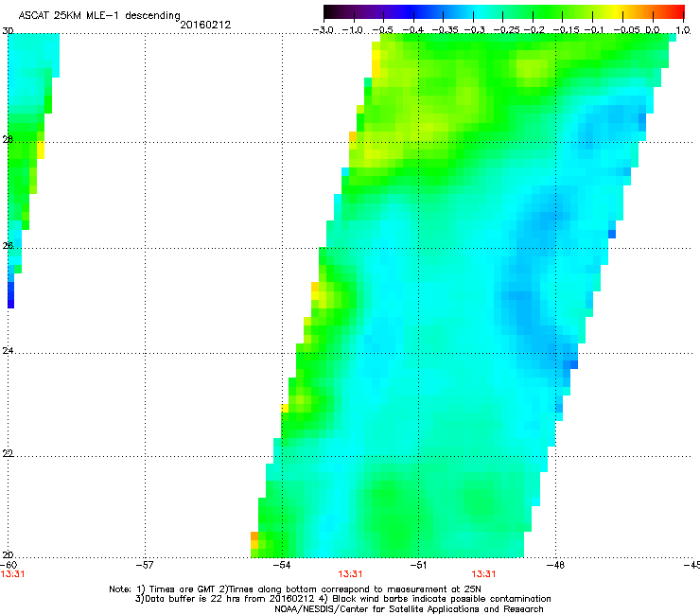Select the "1.0" color scale label
700x615 pixels.
pyautogui.click(x=683, y=30)
